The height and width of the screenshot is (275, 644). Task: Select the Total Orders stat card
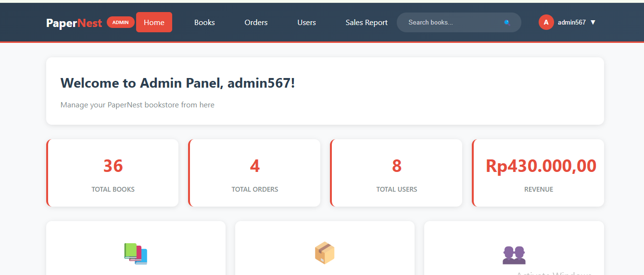pyautogui.click(x=255, y=173)
